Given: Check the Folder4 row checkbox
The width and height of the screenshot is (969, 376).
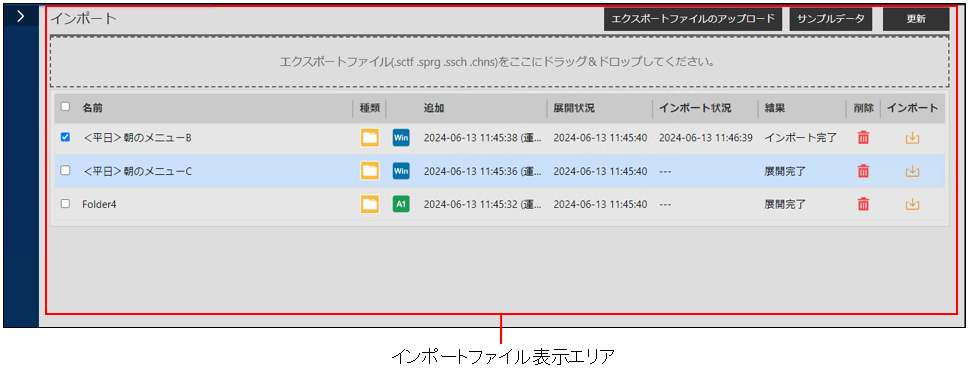Looking at the screenshot, I should coord(65,203).
